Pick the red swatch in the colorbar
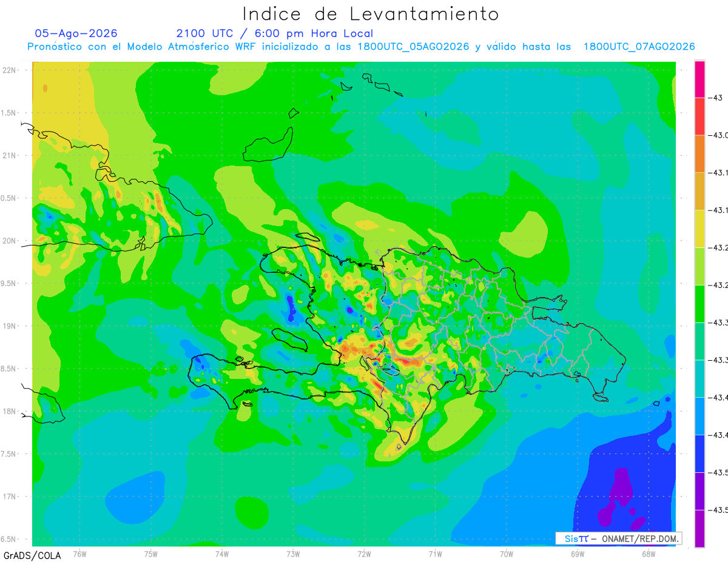The image size is (728, 562). (699, 116)
